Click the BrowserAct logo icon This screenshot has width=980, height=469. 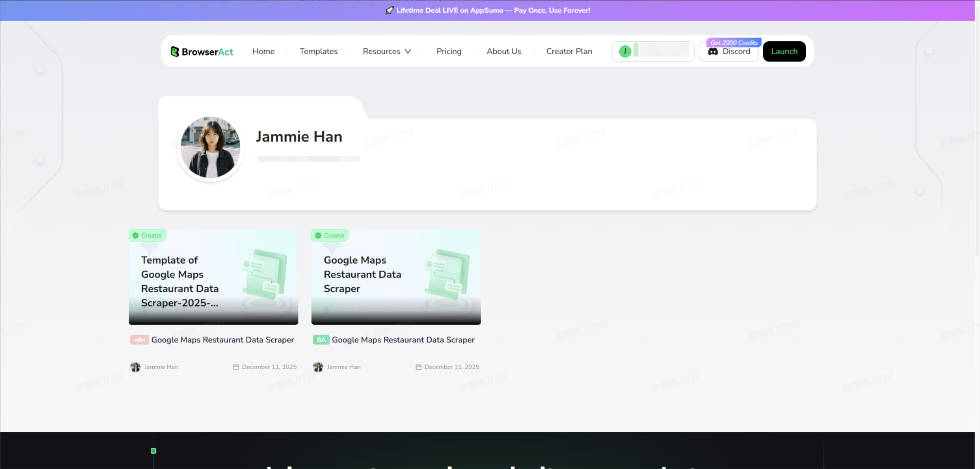[175, 52]
